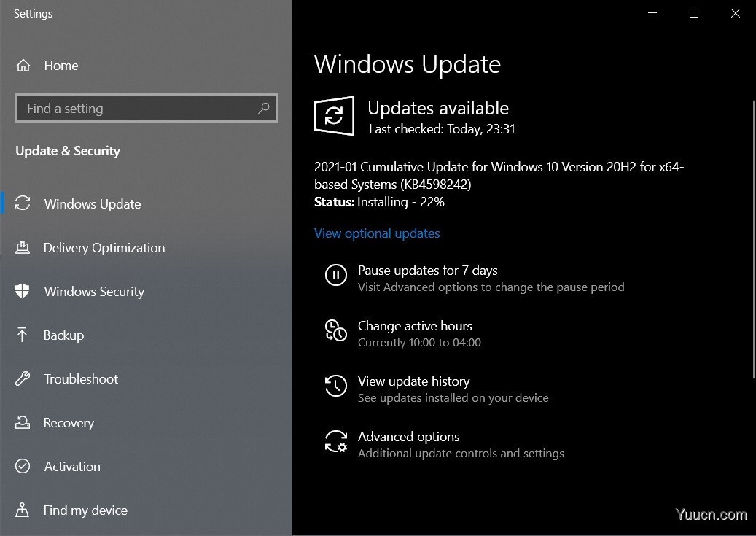Viewport: 756px width, 536px height.
Task: Click the Troubleshoot wrench icon
Action: pos(23,378)
